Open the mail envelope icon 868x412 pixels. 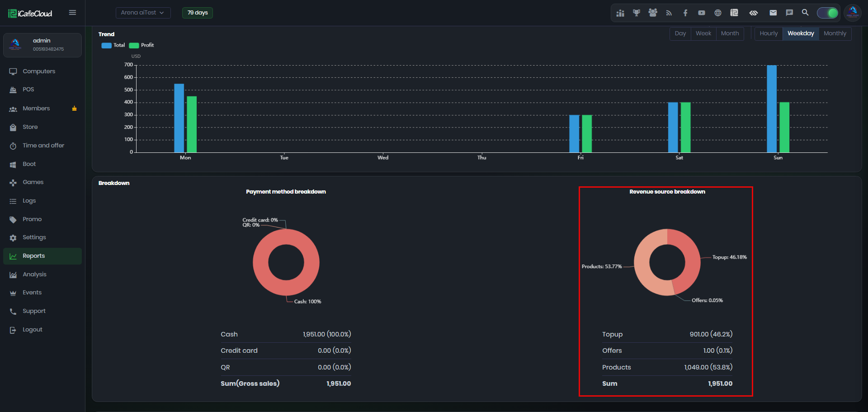(x=773, y=13)
